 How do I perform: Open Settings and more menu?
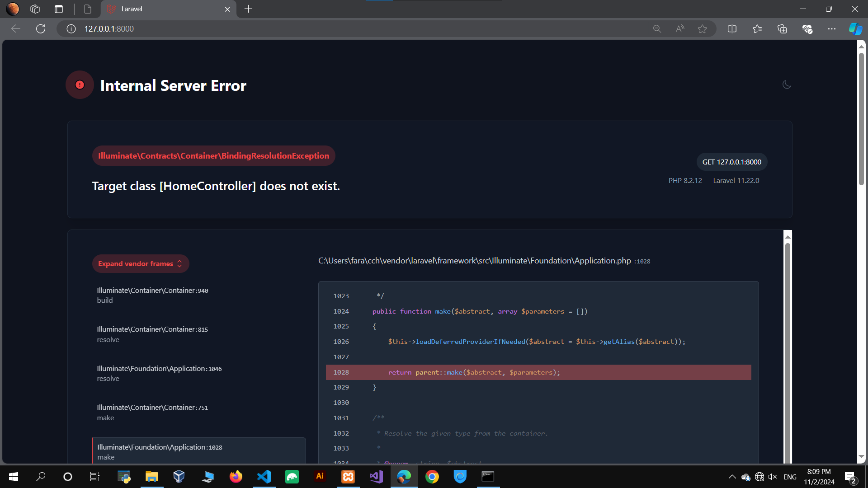click(x=832, y=28)
